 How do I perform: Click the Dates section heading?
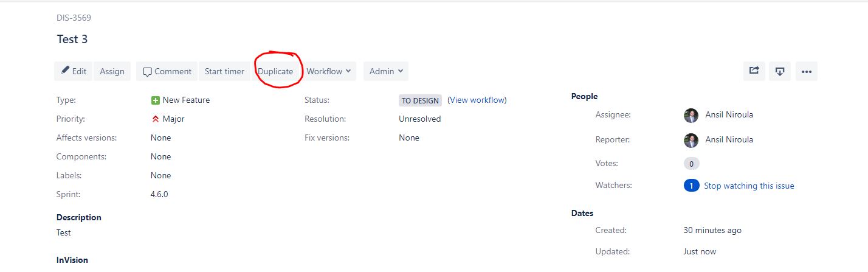tap(582, 213)
